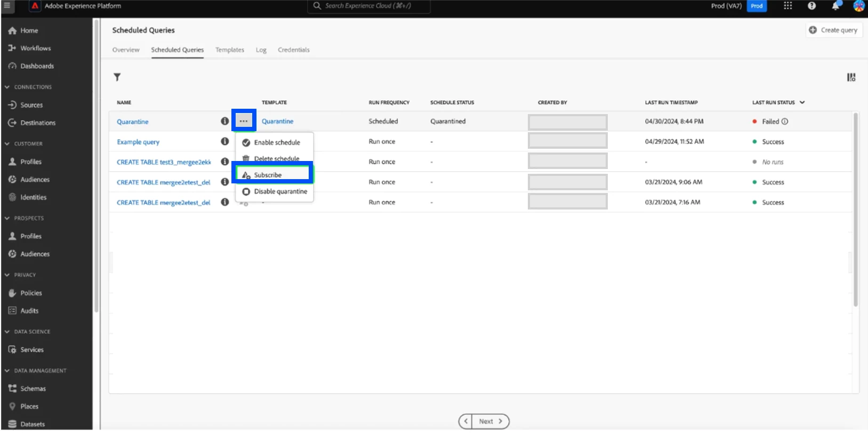Collapse the Privacy section

pos(7,275)
